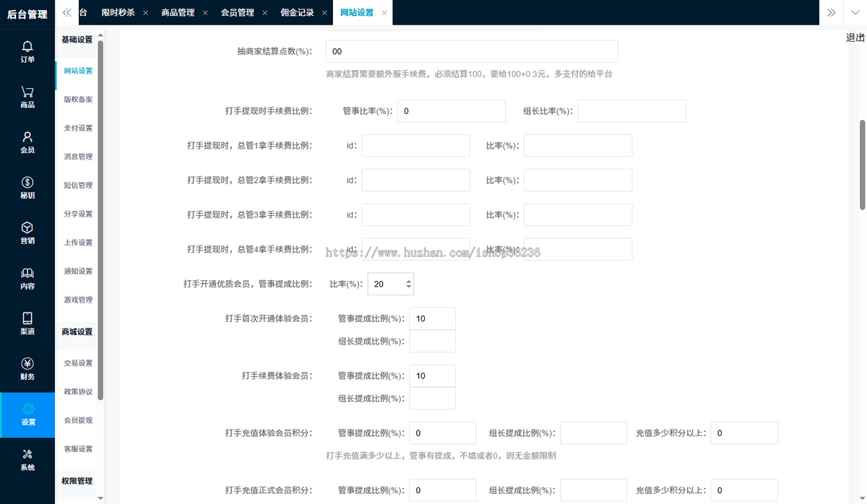
Task: Open the 营销 cube icon section
Action: coord(27,233)
